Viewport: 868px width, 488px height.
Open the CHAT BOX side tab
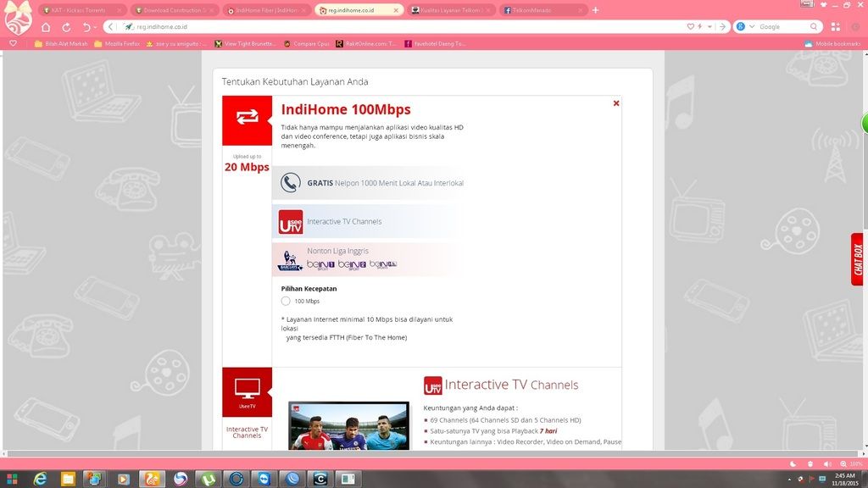point(858,259)
